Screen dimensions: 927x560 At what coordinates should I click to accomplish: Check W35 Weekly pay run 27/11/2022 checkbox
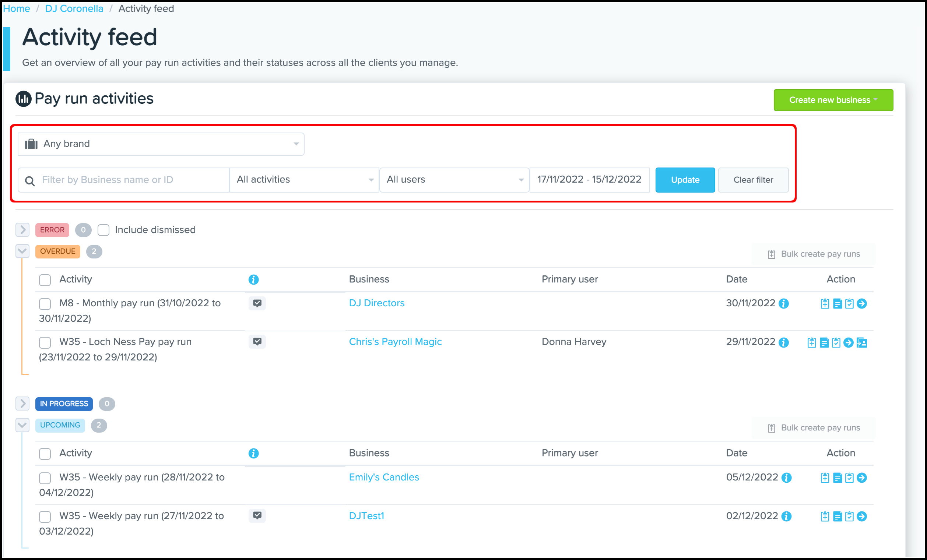click(45, 517)
